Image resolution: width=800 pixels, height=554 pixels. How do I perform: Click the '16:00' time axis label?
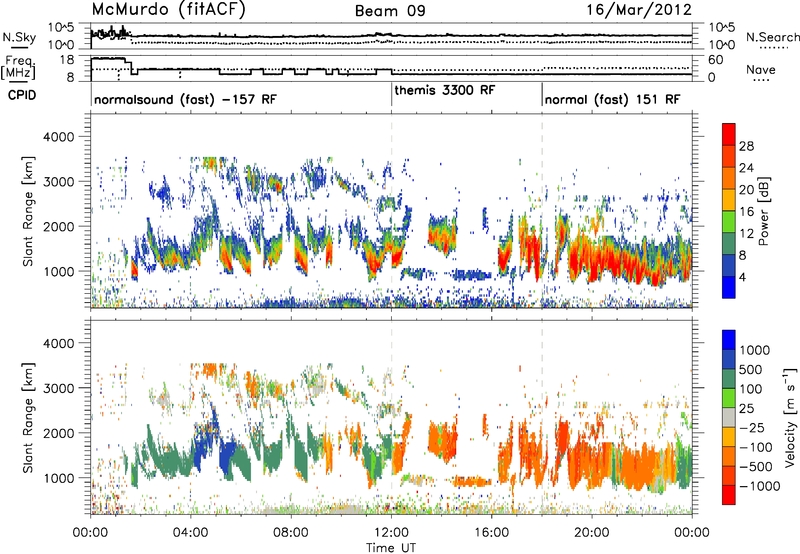[x=491, y=533]
